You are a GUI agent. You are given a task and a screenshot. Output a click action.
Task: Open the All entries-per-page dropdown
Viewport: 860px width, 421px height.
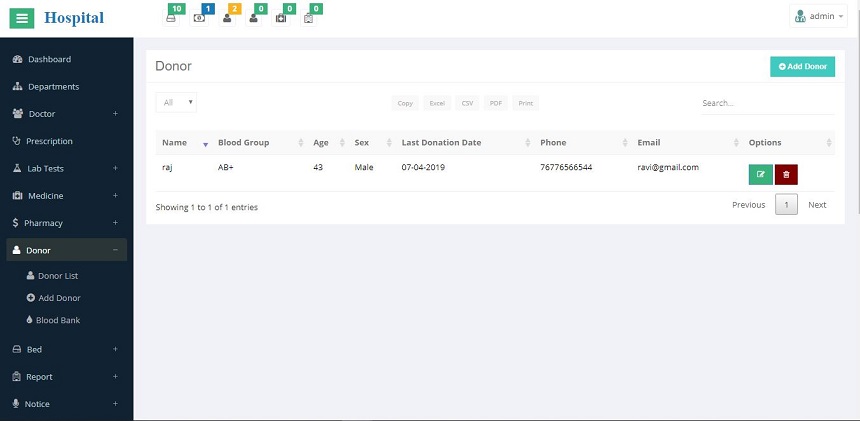176,103
